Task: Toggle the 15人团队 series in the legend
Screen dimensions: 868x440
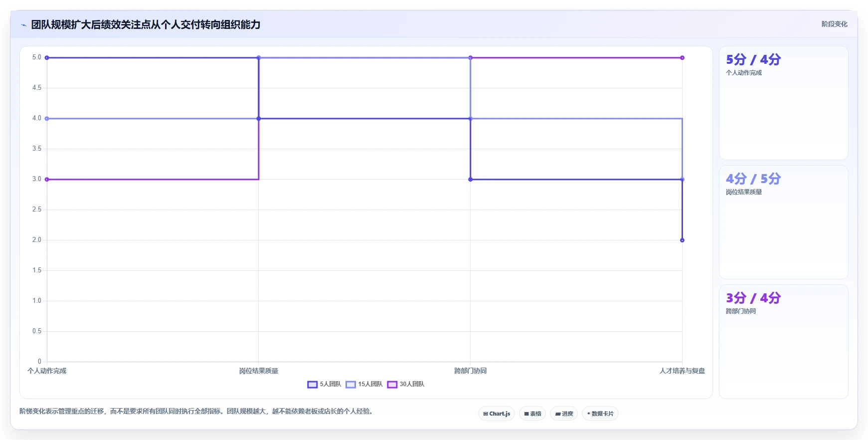Action: click(364, 384)
